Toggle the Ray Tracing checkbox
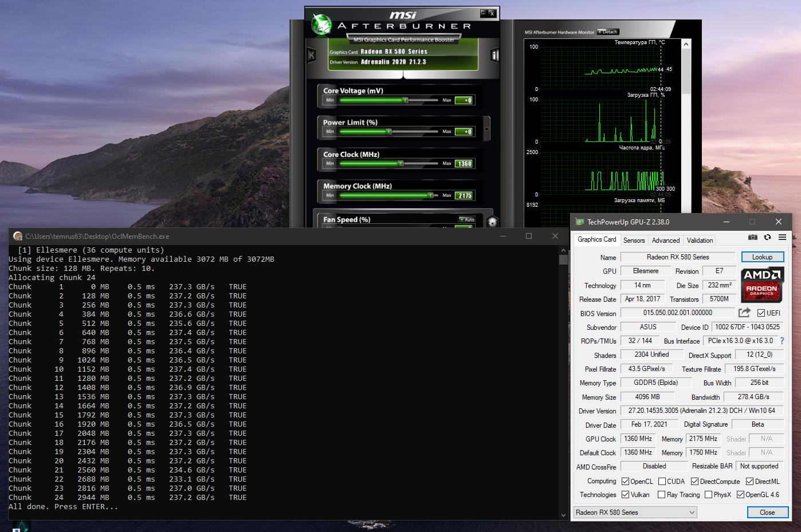The height and width of the screenshot is (532, 801). click(x=662, y=495)
